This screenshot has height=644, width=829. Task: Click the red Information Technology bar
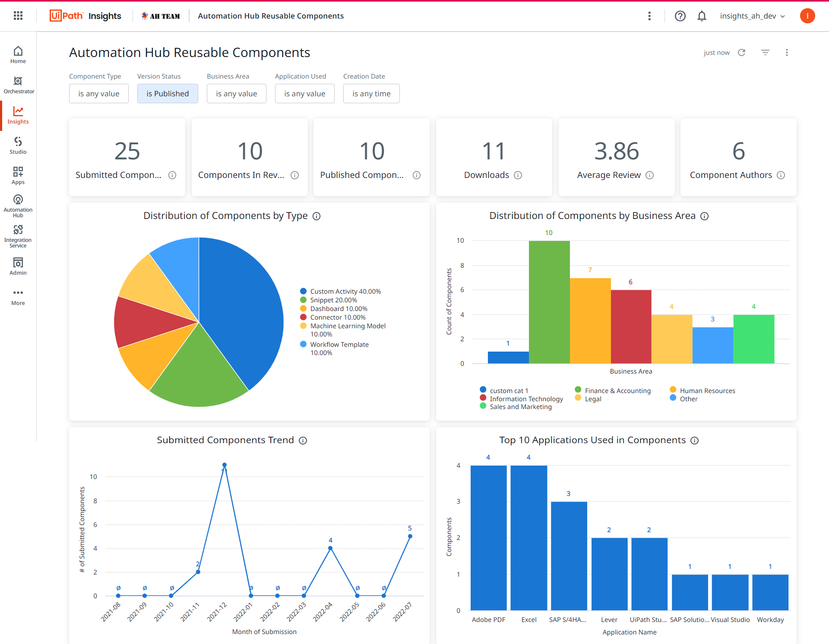click(x=631, y=327)
